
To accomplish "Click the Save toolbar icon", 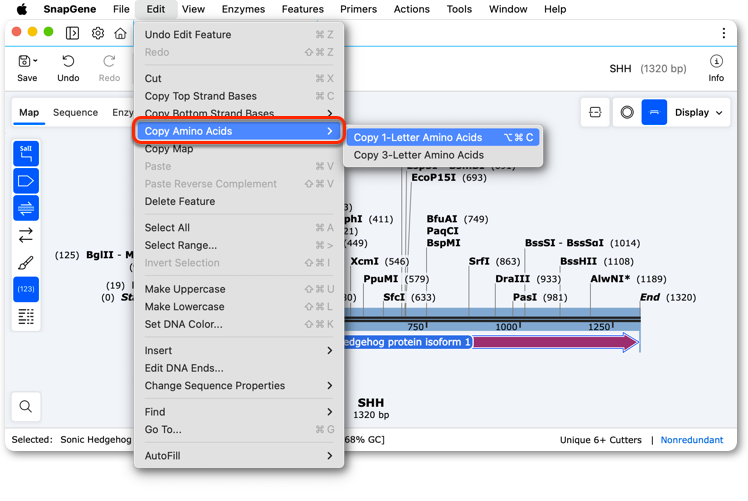I will [24, 62].
